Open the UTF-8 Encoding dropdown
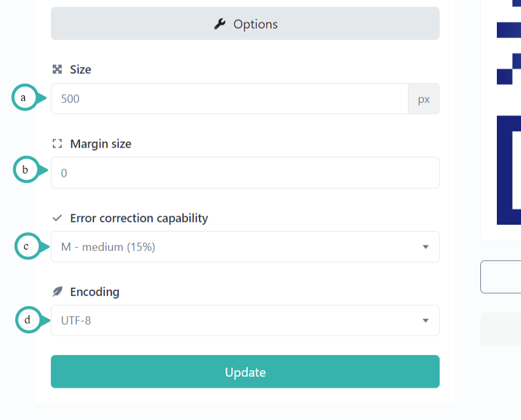This screenshot has height=420, width=521. pos(245,320)
